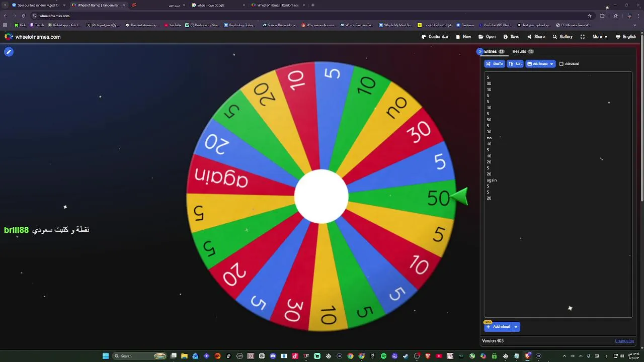Shuffle the wheel entries
Screen dimensions: 644x362
point(495,64)
